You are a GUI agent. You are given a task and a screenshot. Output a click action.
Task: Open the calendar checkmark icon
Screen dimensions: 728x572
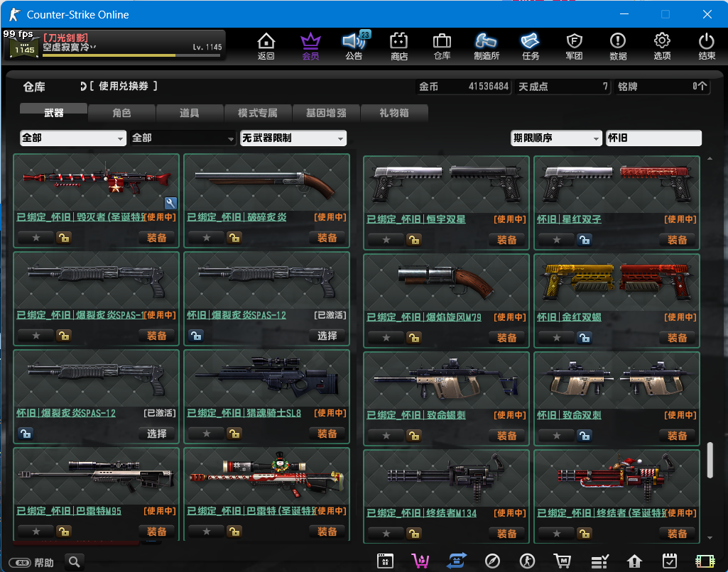coord(670,561)
